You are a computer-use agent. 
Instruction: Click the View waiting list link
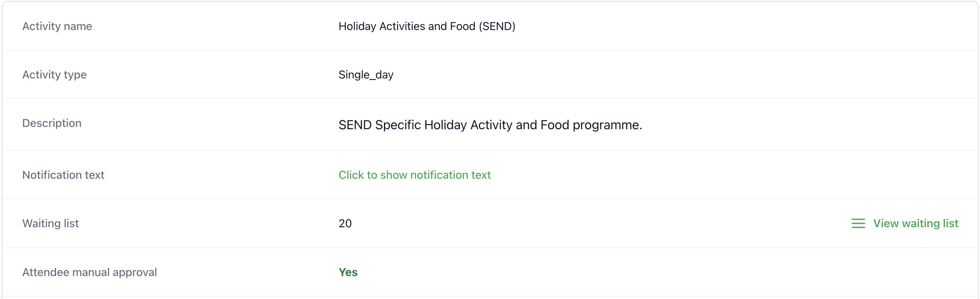coord(915,223)
